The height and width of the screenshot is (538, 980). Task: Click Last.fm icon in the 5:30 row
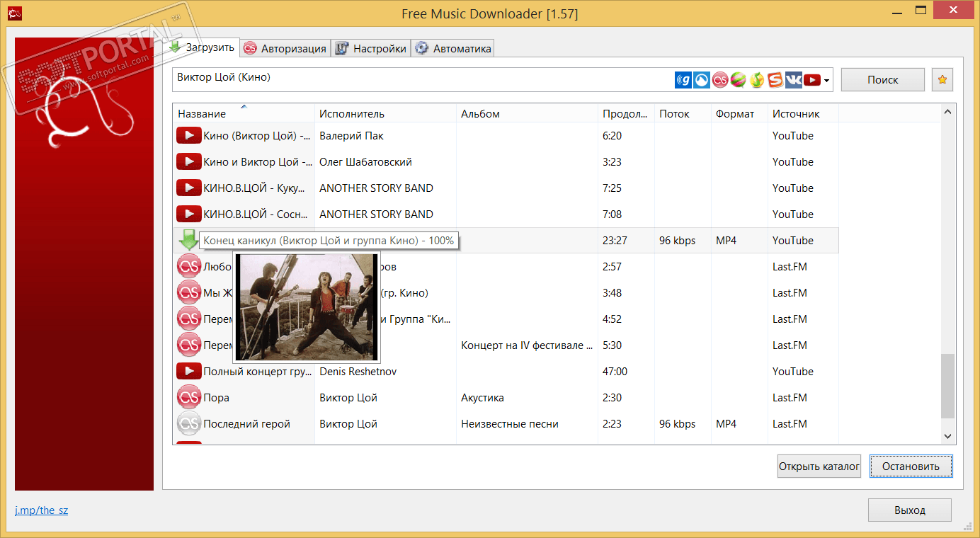coord(188,345)
